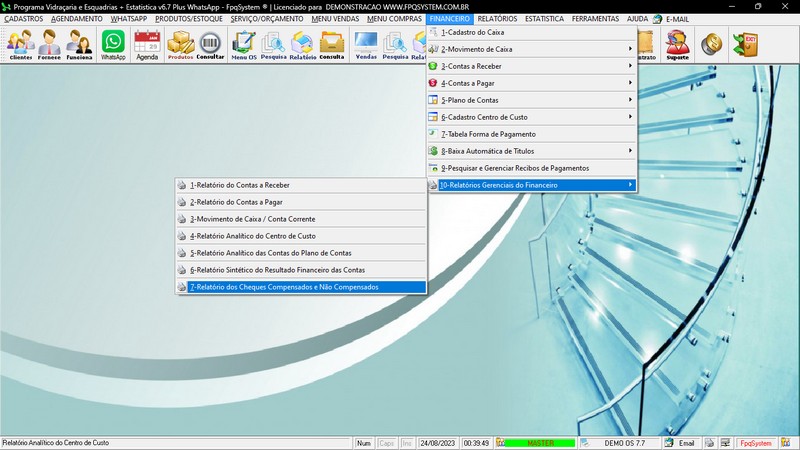Click the exit door icon in toolbar

pos(744,43)
